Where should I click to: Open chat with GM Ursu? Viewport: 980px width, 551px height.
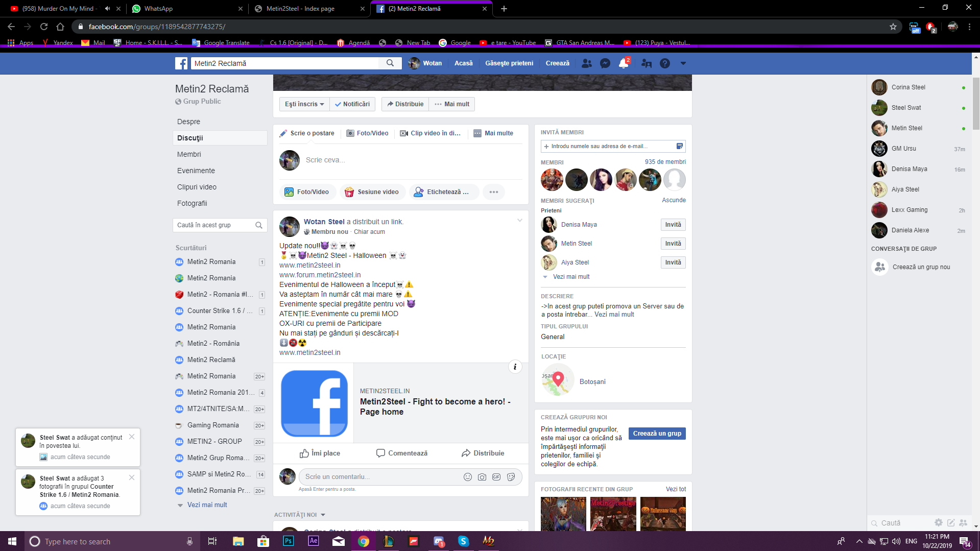point(918,149)
